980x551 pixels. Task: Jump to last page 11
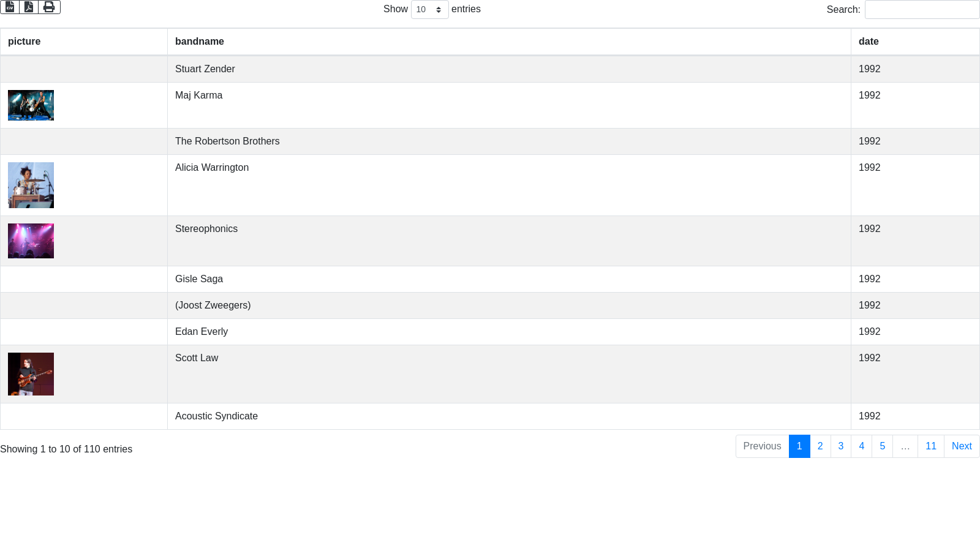(930, 446)
